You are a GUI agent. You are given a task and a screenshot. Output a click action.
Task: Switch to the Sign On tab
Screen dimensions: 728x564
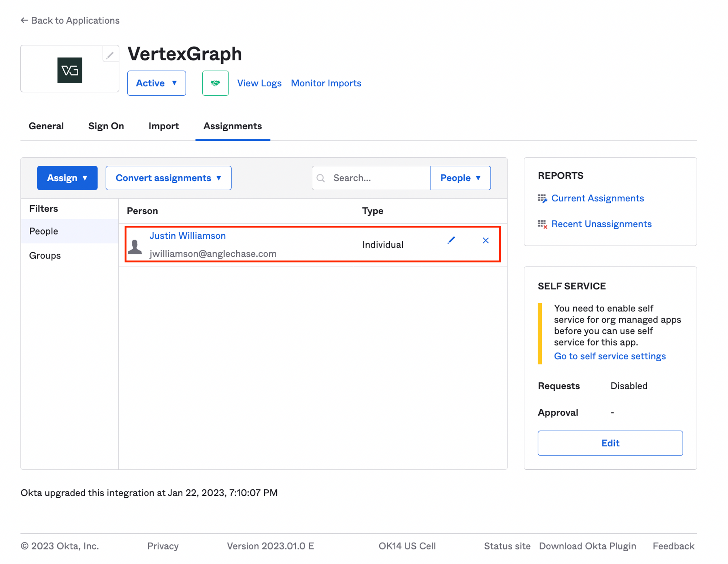(106, 126)
